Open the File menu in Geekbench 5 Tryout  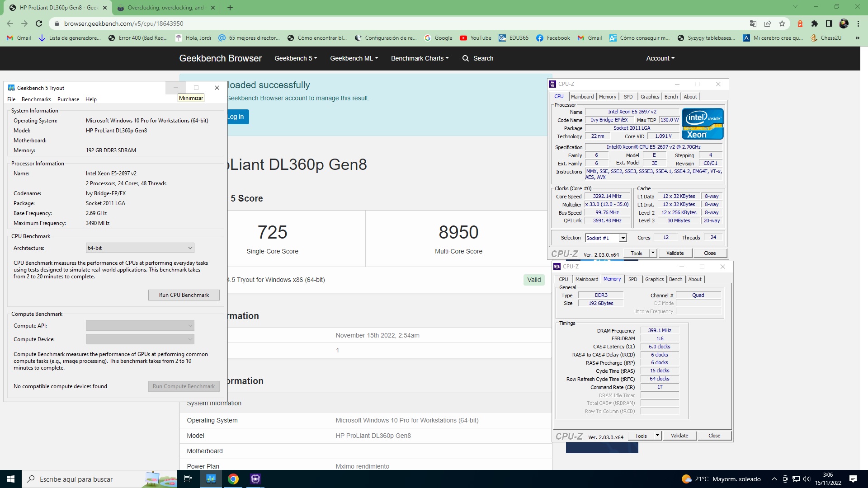point(11,99)
